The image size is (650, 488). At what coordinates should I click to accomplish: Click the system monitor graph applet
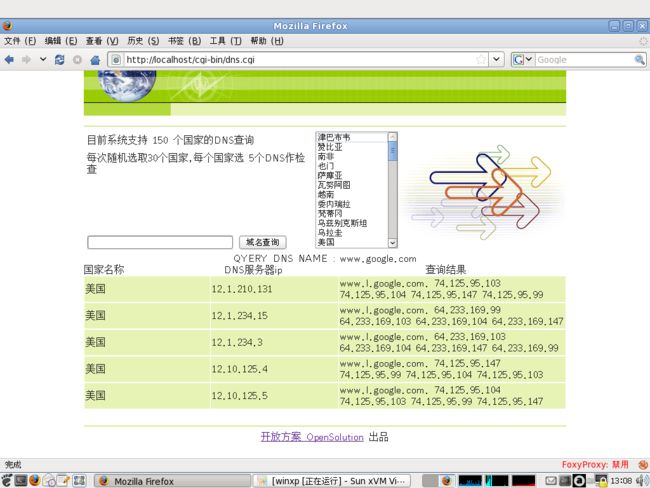[x=497, y=481]
